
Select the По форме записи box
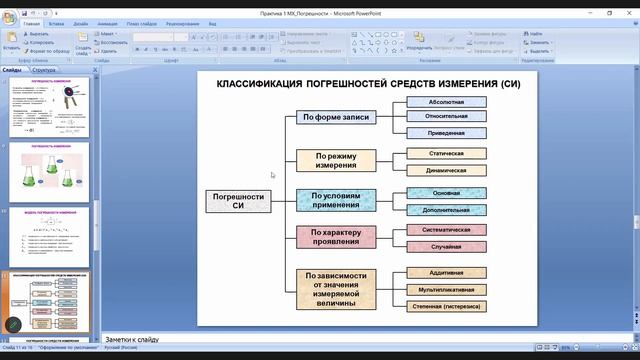coord(336,117)
